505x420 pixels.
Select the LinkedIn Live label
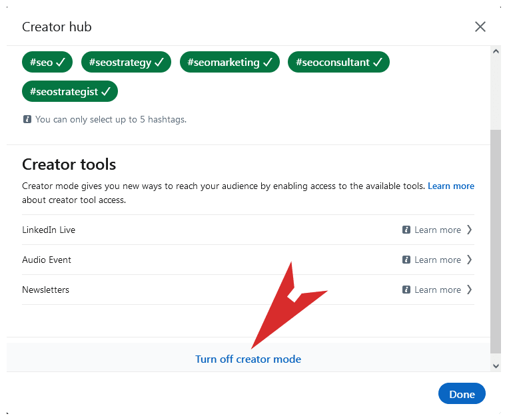point(49,230)
